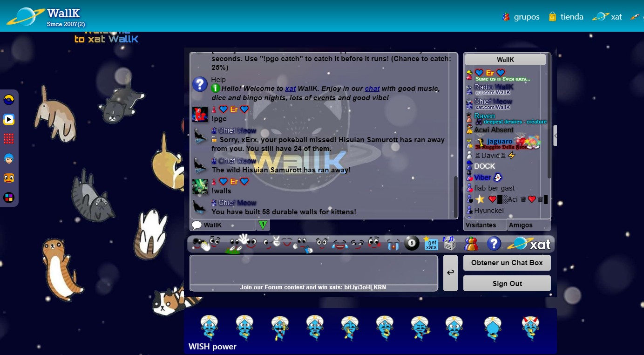
Task: Insert the blushing red-cheeks smiley
Action: 374,243
